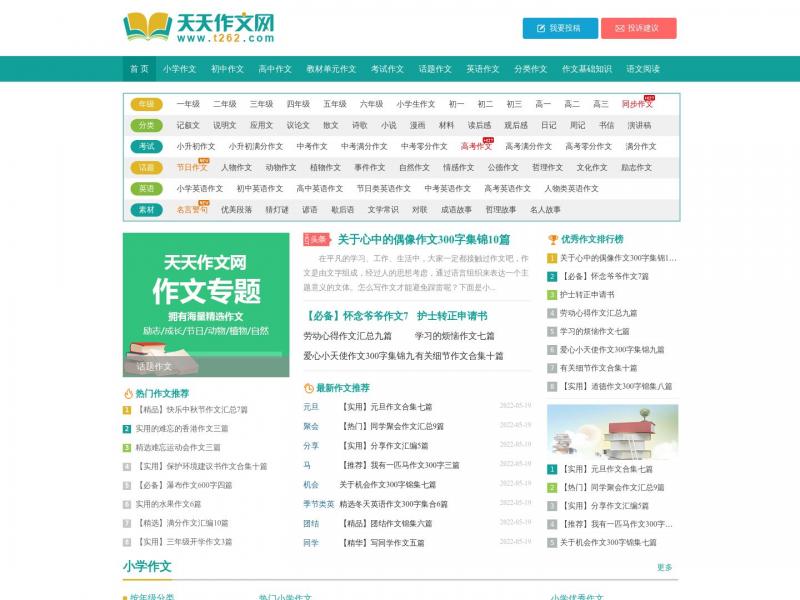Open the 语文阅读 navigation item

point(643,69)
